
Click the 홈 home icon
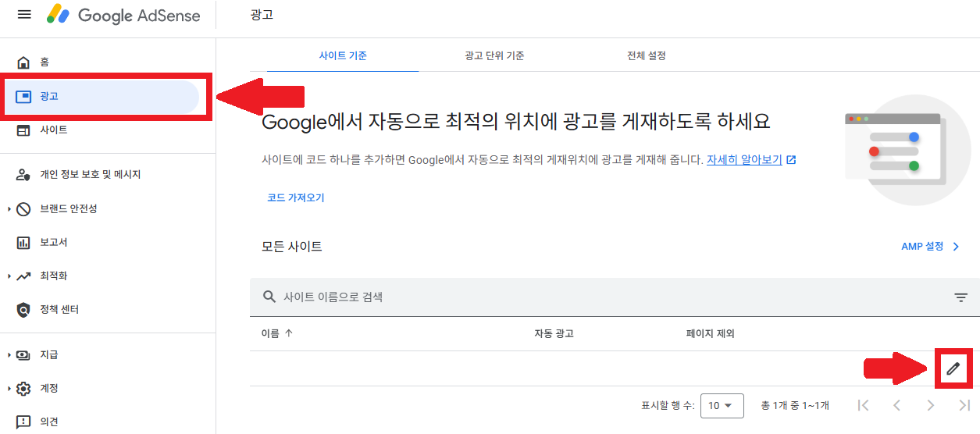coord(23,62)
